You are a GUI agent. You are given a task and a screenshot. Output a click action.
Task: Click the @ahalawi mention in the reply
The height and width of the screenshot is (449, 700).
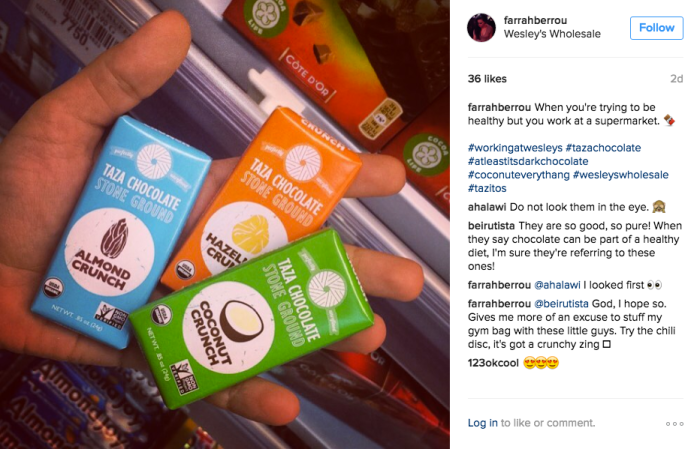point(557,285)
